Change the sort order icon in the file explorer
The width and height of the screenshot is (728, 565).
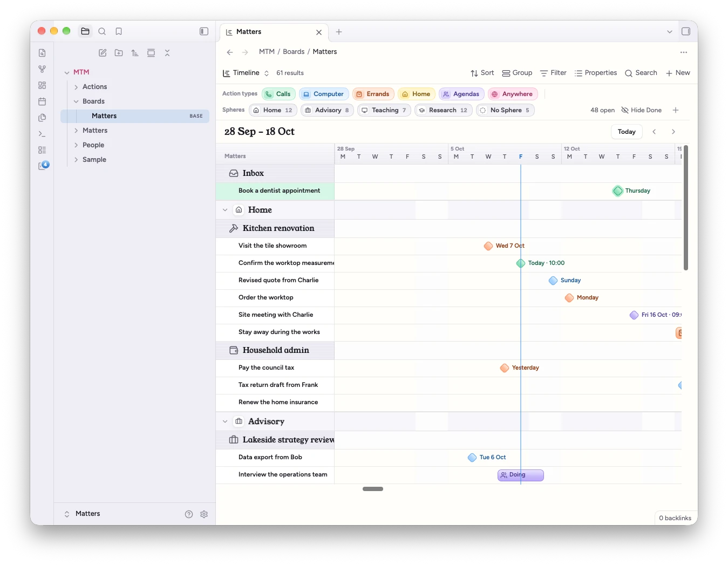click(x=135, y=53)
